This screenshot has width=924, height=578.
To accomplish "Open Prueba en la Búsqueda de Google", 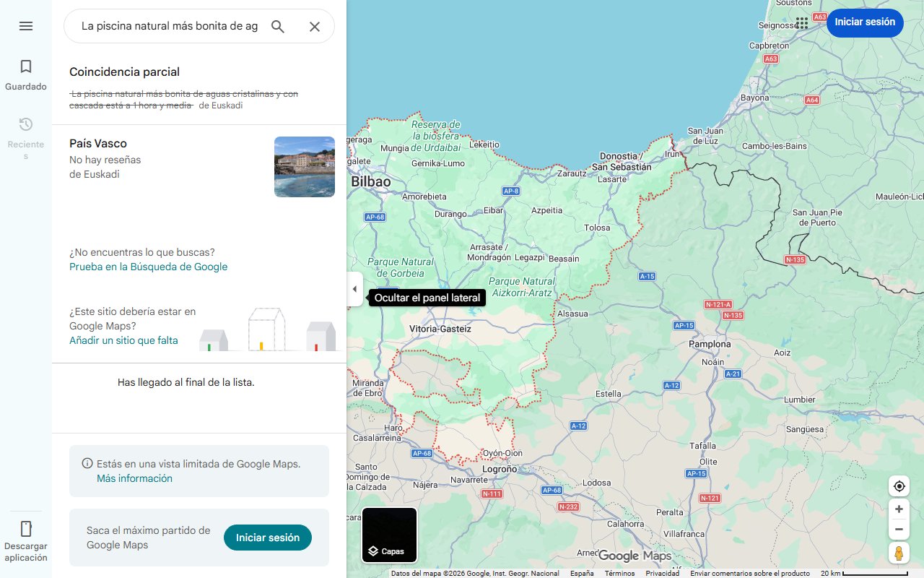I will (x=148, y=267).
